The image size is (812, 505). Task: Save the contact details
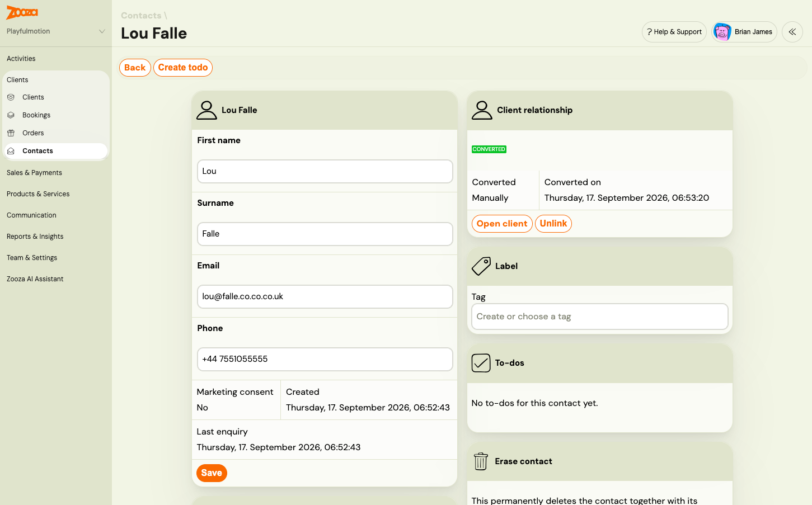click(x=212, y=473)
